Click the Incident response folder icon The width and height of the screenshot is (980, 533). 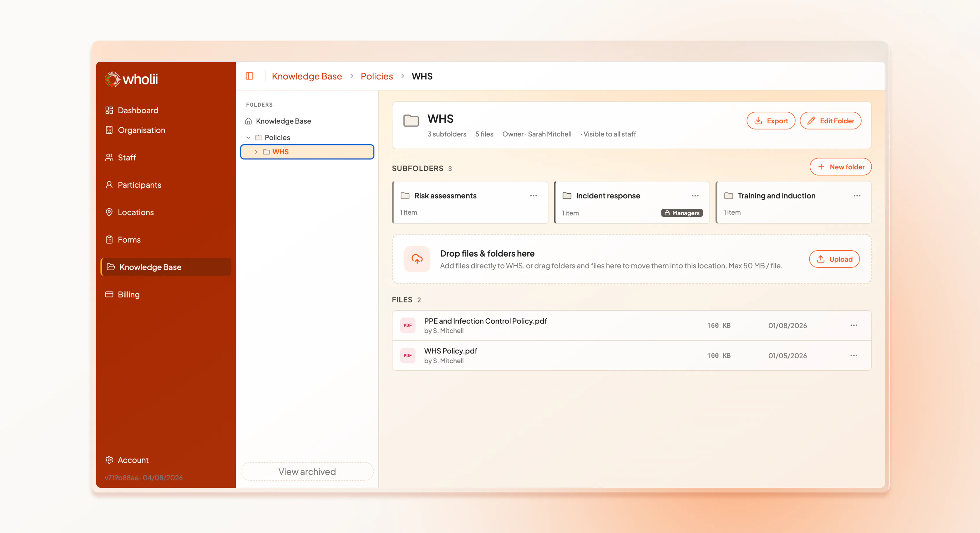pyautogui.click(x=567, y=196)
